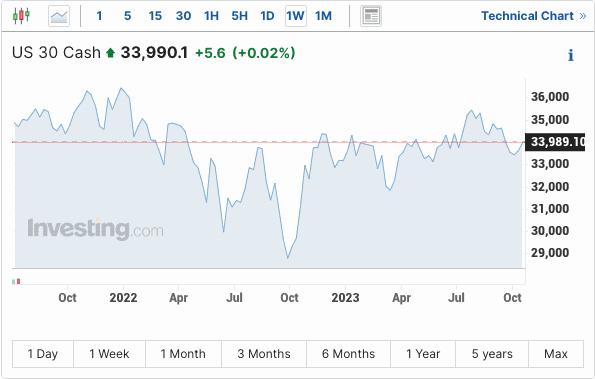Set chart range to 1 Week
The image size is (595, 379).
pyautogui.click(x=109, y=354)
